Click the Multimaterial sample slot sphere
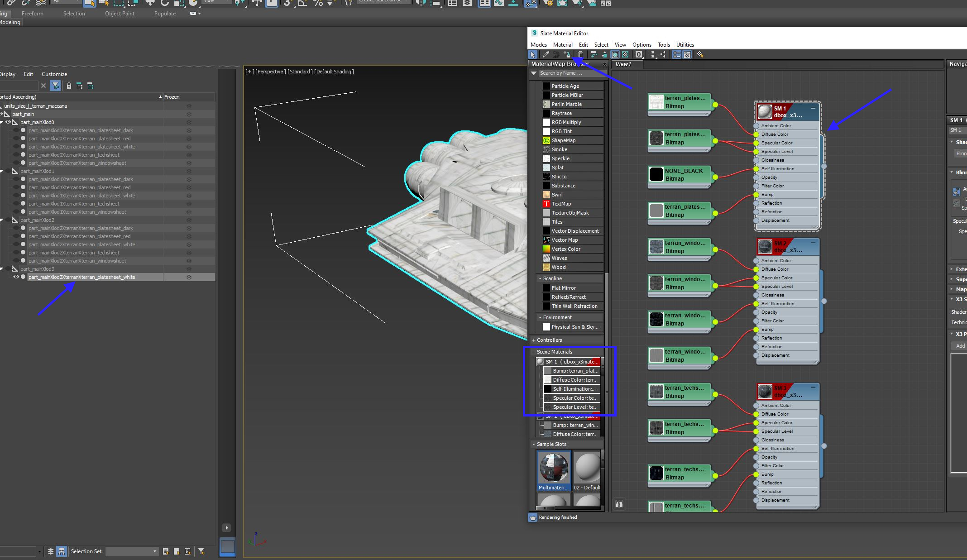This screenshot has height=560, width=967. point(553,468)
